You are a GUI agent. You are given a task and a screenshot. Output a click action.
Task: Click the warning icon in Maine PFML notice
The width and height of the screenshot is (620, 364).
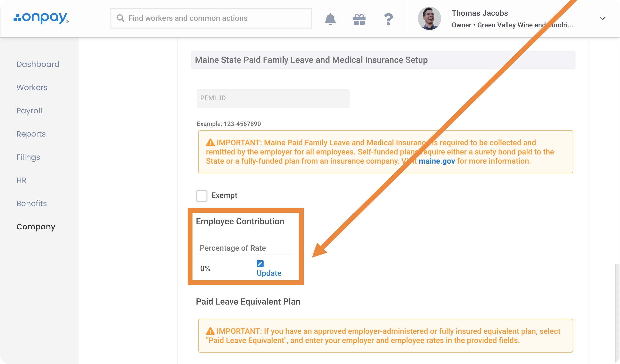point(210,143)
